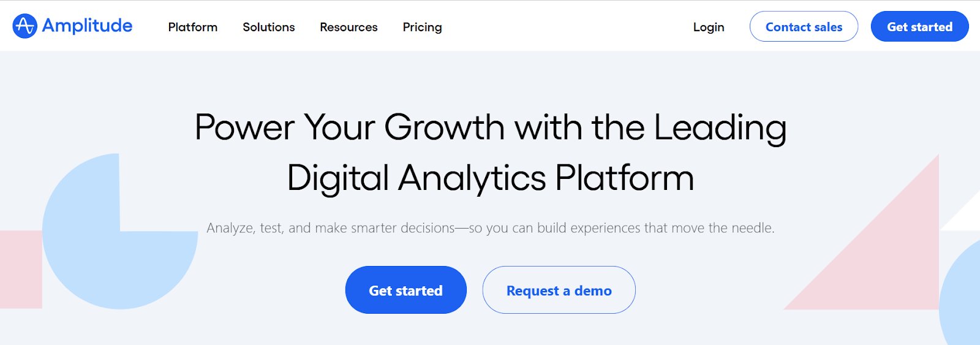The height and width of the screenshot is (345, 980).
Task: Go to the Pricing page
Action: click(x=422, y=28)
